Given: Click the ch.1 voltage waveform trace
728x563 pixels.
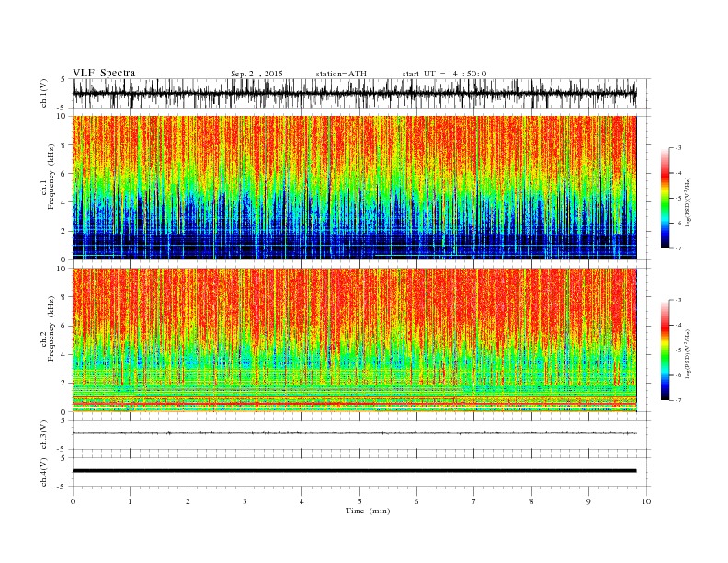Looking at the screenshot, I should [x=354, y=93].
